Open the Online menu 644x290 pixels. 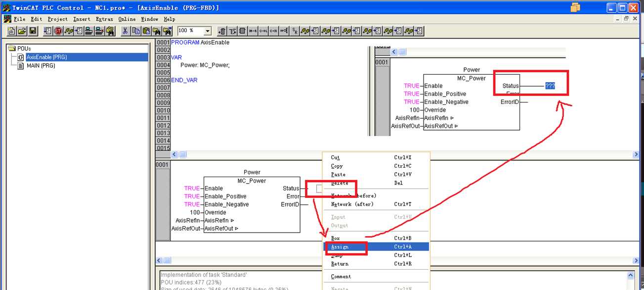point(127,19)
